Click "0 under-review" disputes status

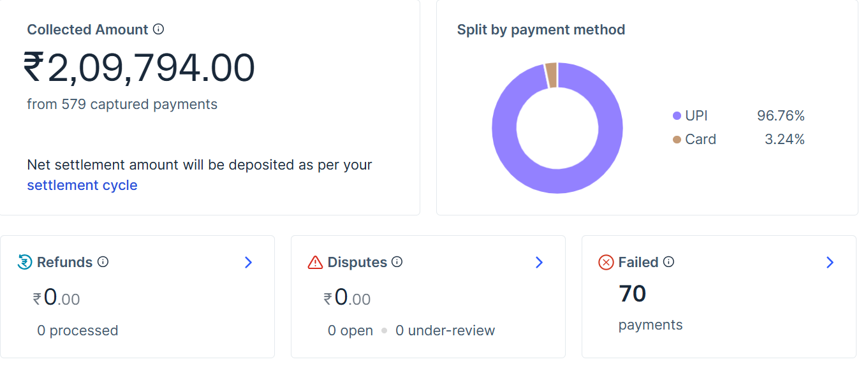(x=445, y=330)
